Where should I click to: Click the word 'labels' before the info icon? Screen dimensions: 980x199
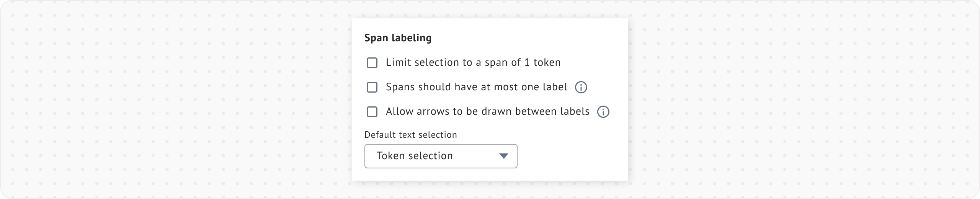575,112
